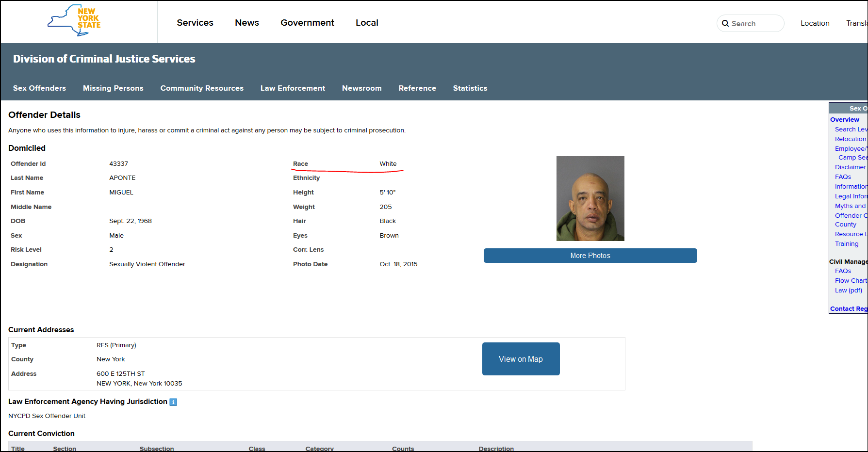The height and width of the screenshot is (452, 868).
Task: Select the Law Enforcement tab
Action: click(293, 88)
